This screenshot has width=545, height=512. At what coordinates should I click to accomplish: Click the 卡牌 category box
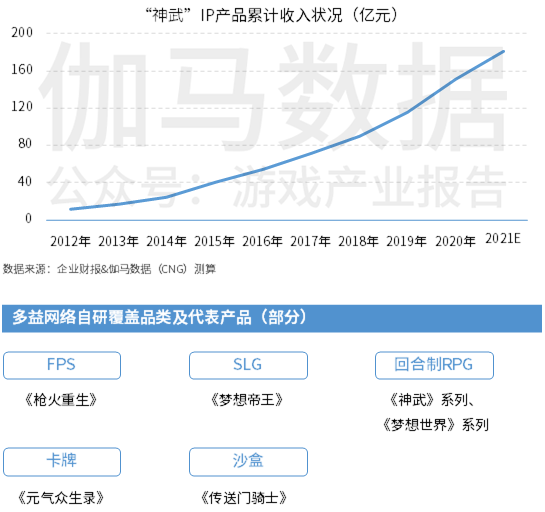point(62,462)
